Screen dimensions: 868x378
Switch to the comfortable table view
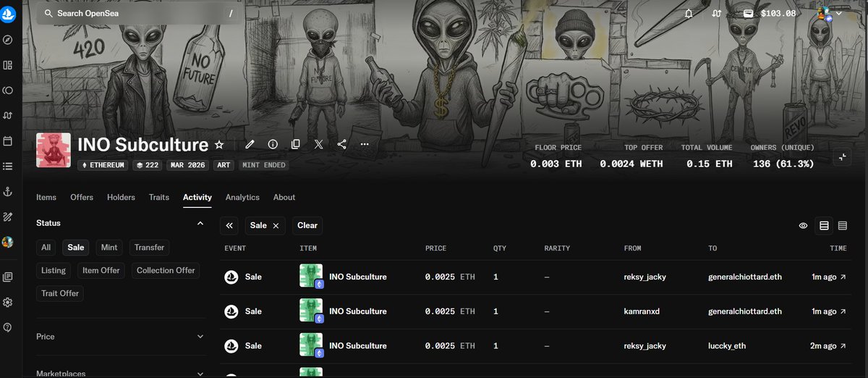tap(824, 226)
